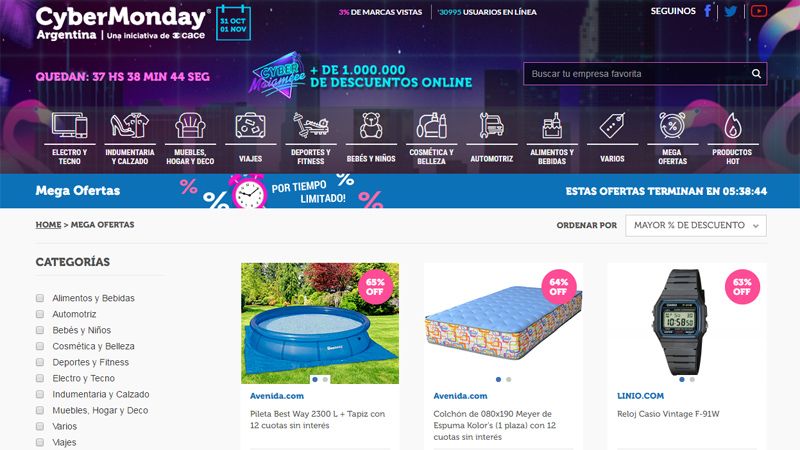
Task: Select the Productos Hot flame icon
Action: coord(733,126)
